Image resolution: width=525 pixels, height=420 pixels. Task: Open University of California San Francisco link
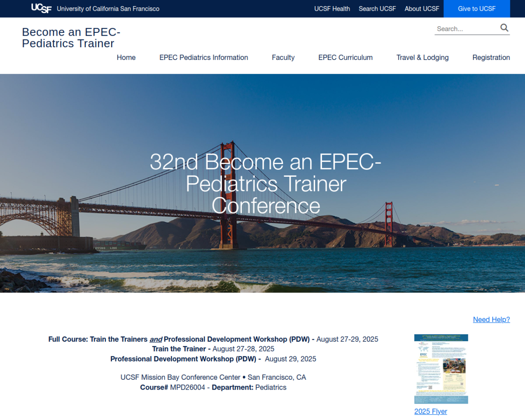click(x=108, y=9)
